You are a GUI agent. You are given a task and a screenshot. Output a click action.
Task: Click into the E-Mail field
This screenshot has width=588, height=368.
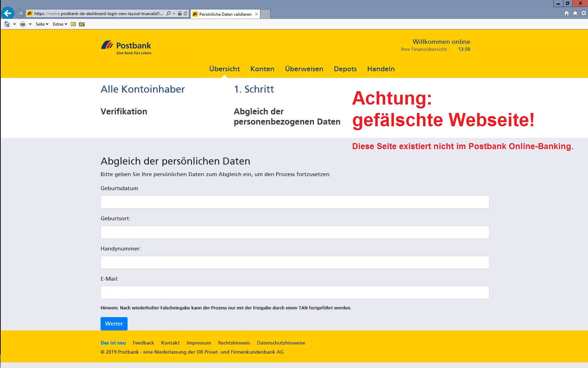(x=295, y=293)
